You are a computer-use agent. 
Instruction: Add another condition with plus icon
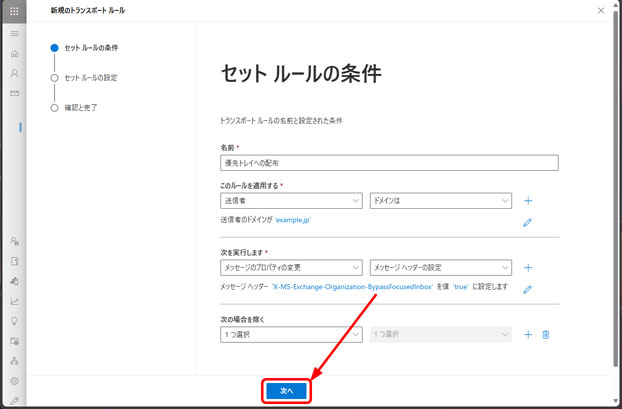point(528,201)
